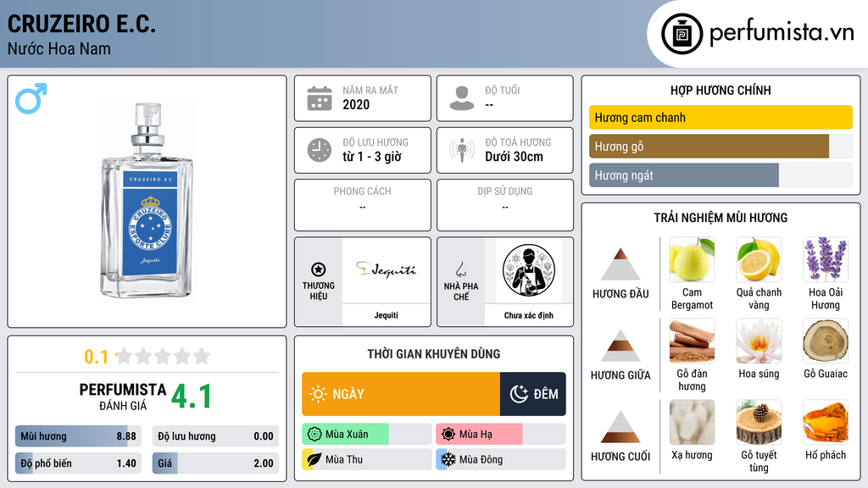868x488 pixels.
Task: Click the calendar icon beside Năm ra mắt
Action: tap(320, 98)
